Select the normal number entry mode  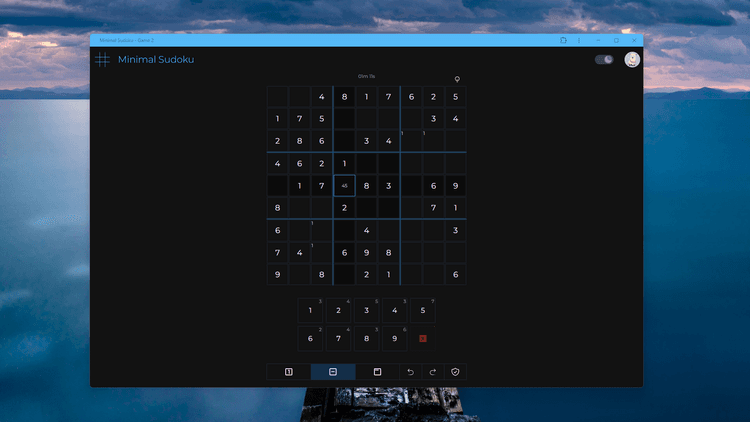(289, 372)
